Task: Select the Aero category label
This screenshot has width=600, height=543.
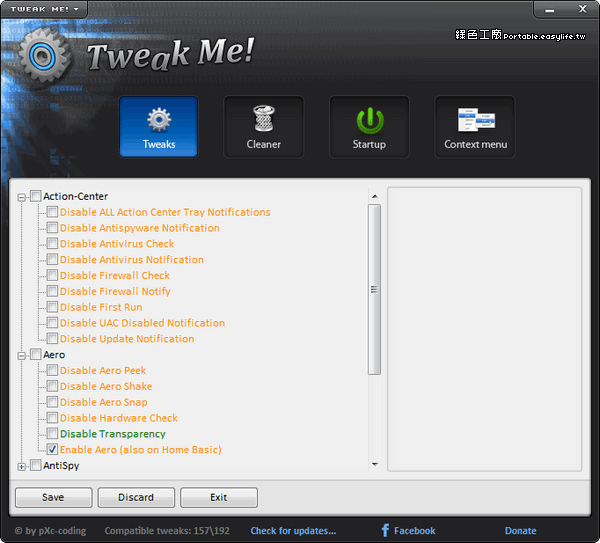Action: [54, 355]
